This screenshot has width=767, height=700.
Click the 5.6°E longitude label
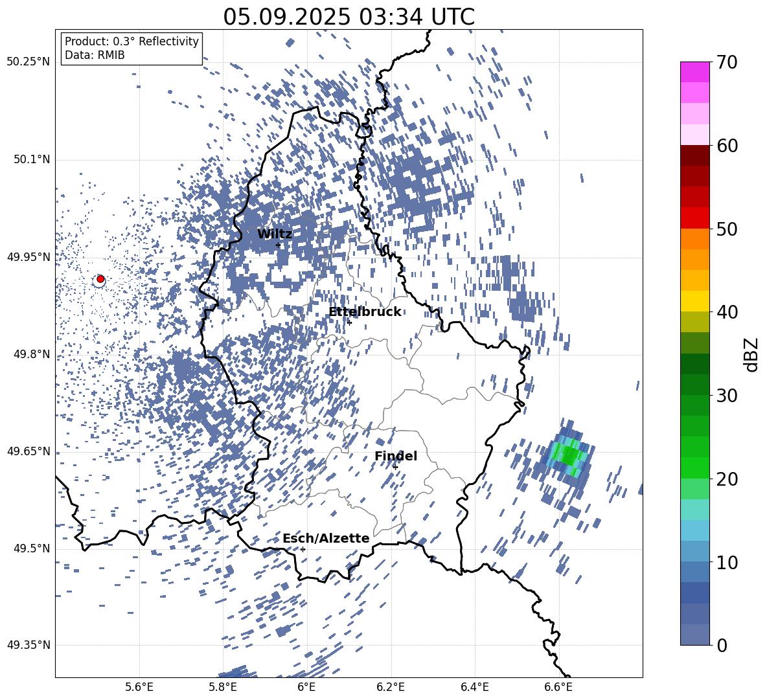(x=139, y=687)
